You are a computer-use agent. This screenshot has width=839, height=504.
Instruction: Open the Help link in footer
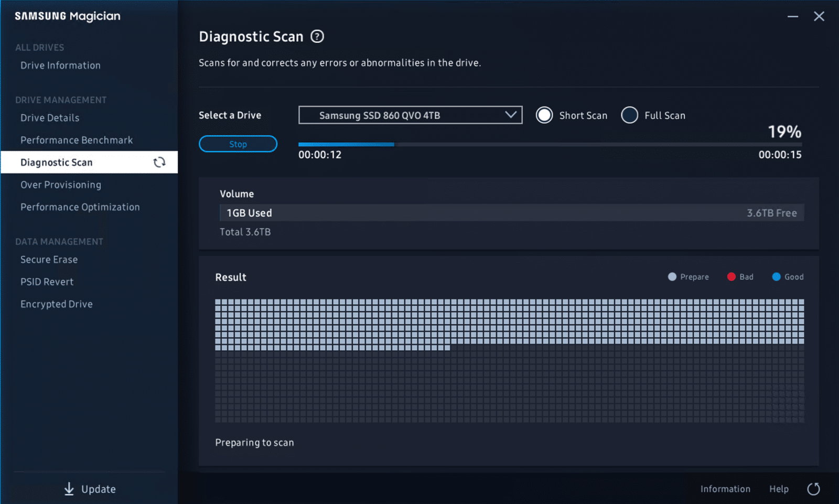click(779, 489)
